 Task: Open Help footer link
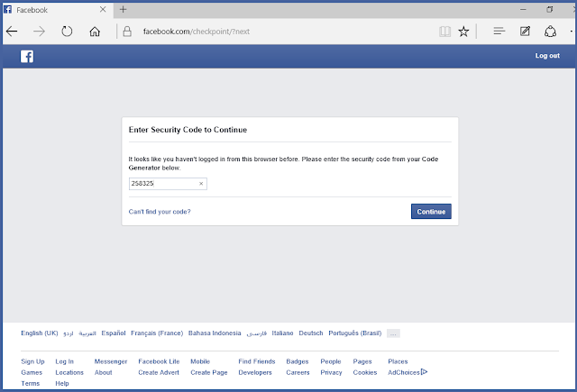pos(62,384)
